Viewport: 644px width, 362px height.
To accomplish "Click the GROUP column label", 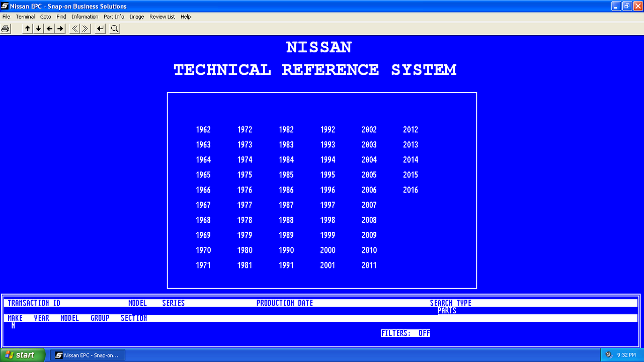I will pos(100,318).
